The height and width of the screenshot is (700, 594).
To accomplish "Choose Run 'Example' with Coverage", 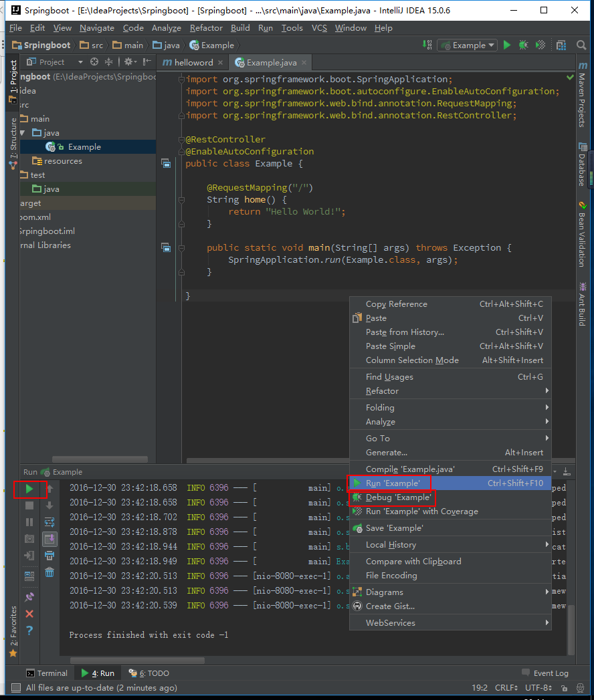I will (450, 511).
